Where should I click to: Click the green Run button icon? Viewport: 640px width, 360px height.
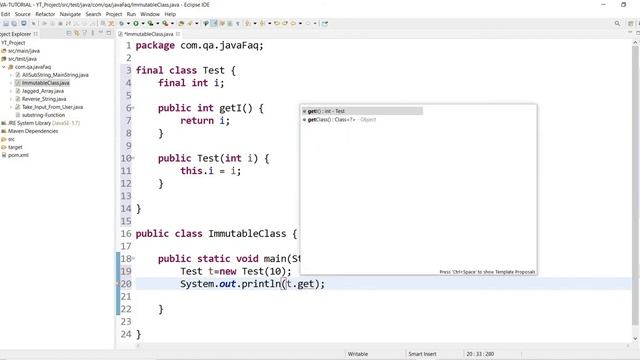pyautogui.click(x=136, y=23)
